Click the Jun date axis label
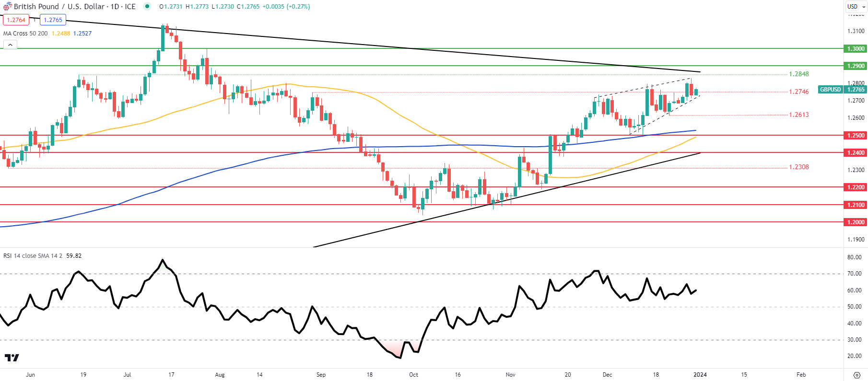Screen dimensions: 868x381 pyautogui.click(x=30, y=374)
